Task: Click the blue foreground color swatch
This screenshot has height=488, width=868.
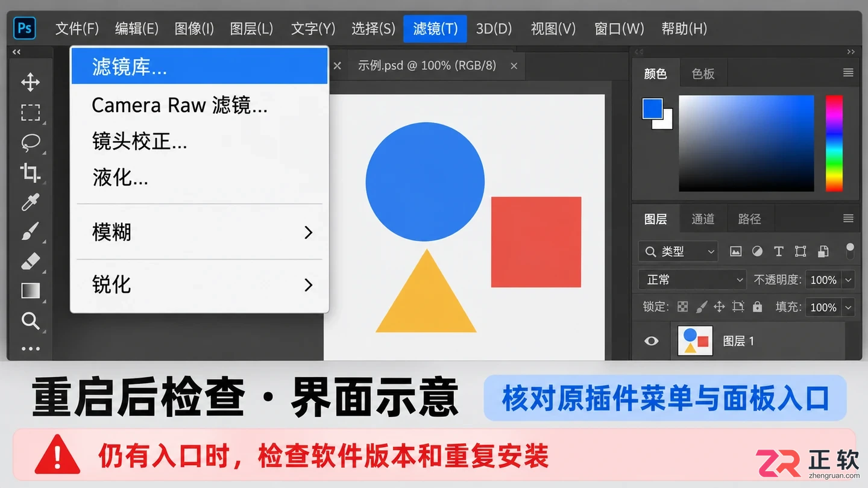Action: coord(653,109)
